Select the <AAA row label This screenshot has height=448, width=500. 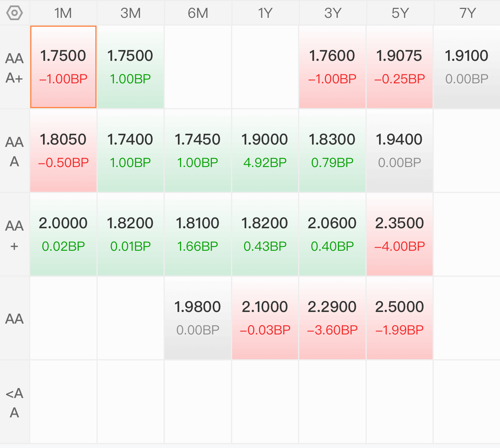[x=14, y=402]
